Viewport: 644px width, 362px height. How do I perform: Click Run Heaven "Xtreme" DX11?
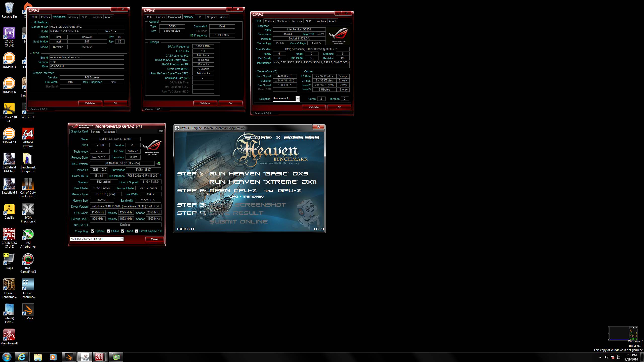click(x=263, y=182)
